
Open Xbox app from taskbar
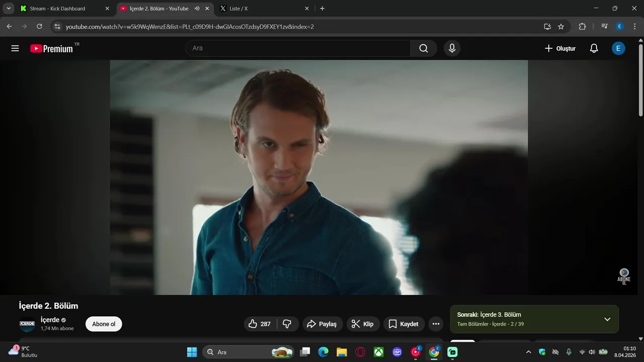click(x=379, y=352)
